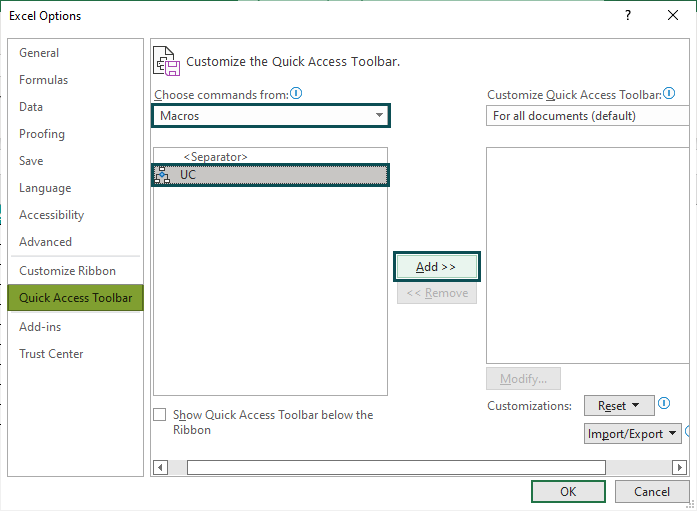Click info icon beside Choose commands from
Viewport: 697px width, 511px height.
(x=296, y=93)
